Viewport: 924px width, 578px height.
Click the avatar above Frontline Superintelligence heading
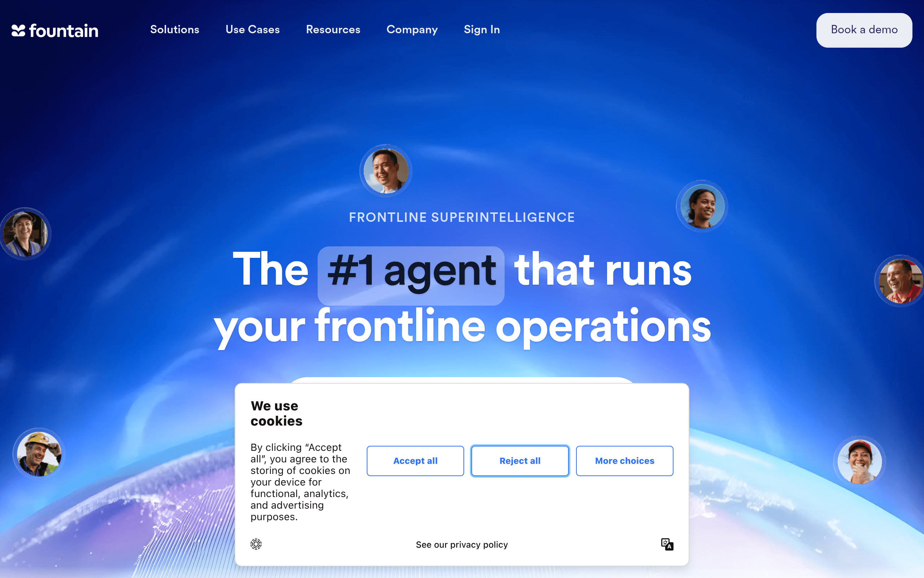tap(385, 171)
